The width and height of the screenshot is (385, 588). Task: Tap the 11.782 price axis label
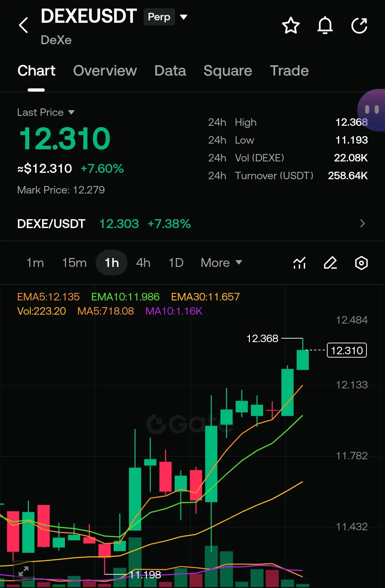tap(351, 456)
